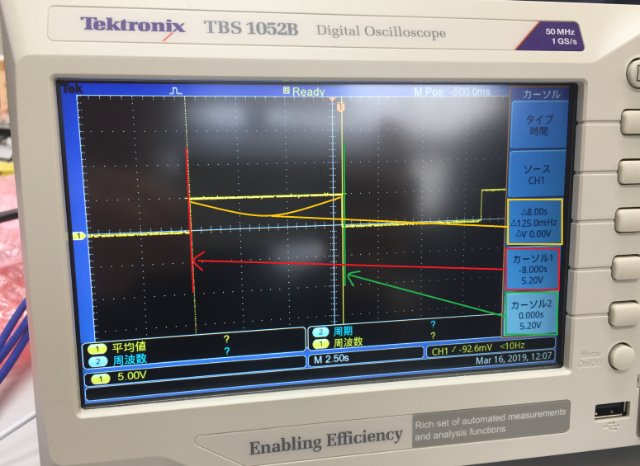Click the Mar 16, 2019, 12:07 timestamp
The height and width of the screenshot is (466, 640).
pos(513,359)
